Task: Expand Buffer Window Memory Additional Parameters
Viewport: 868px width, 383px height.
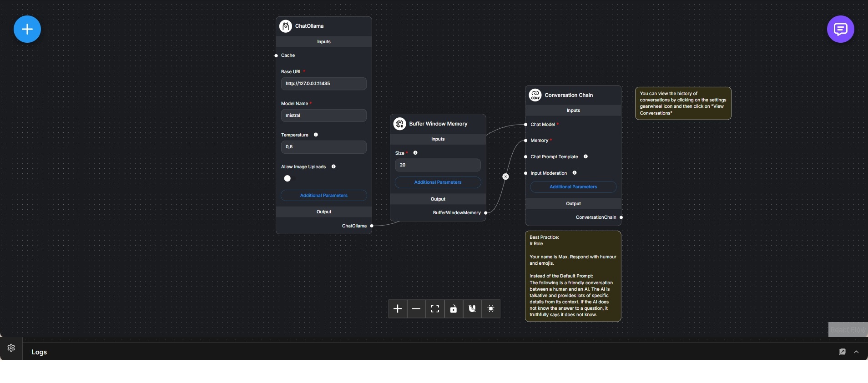Action: click(438, 182)
